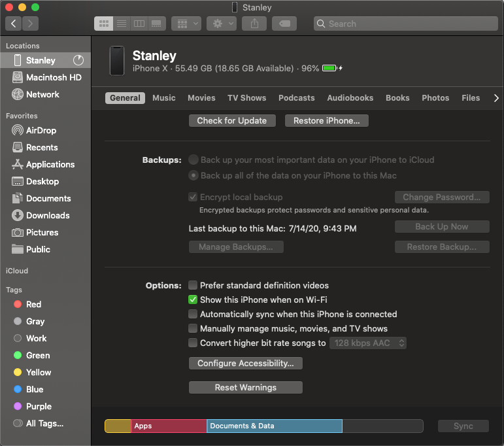
Task: Open Desktop folder in sidebar
Action: 45,181
